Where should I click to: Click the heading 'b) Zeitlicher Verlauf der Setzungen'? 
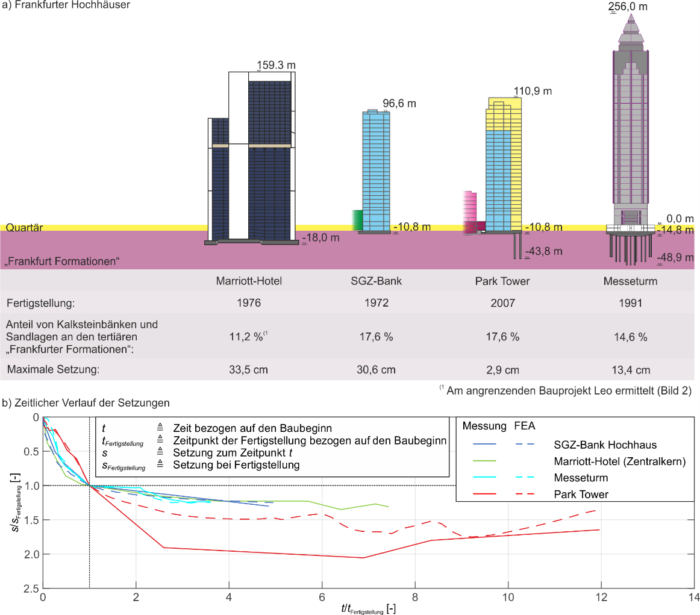[x=86, y=402]
